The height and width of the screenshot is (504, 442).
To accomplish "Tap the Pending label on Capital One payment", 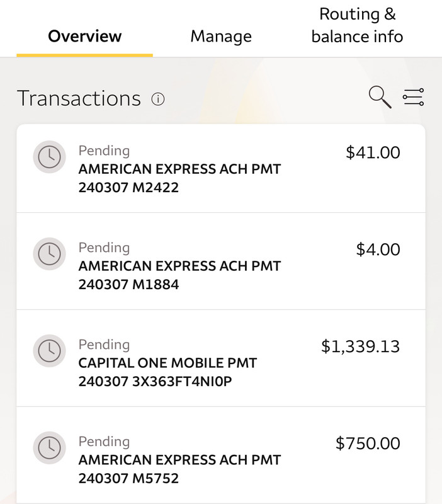I will (x=104, y=345).
